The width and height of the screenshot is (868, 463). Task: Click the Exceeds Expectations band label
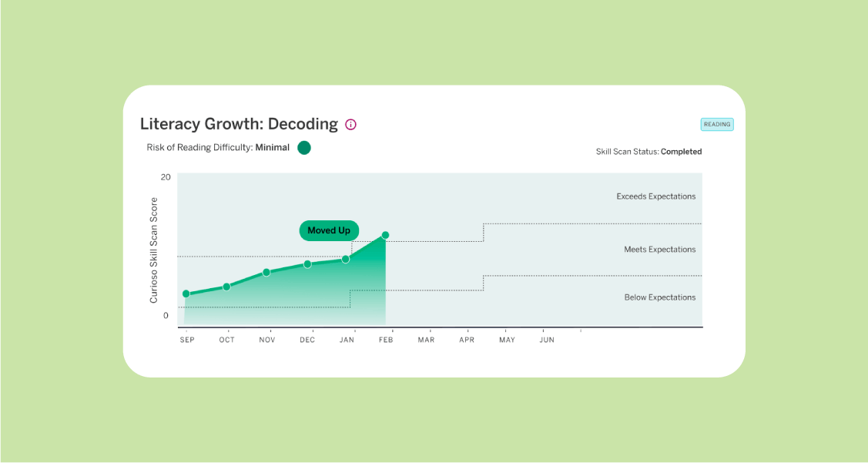[x=655, y=196]
